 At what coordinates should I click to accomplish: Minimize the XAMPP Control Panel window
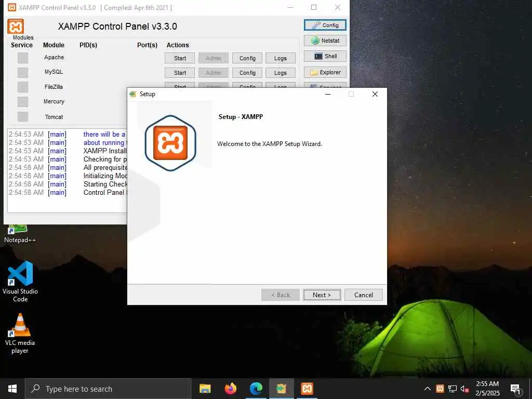click(290, 7)
